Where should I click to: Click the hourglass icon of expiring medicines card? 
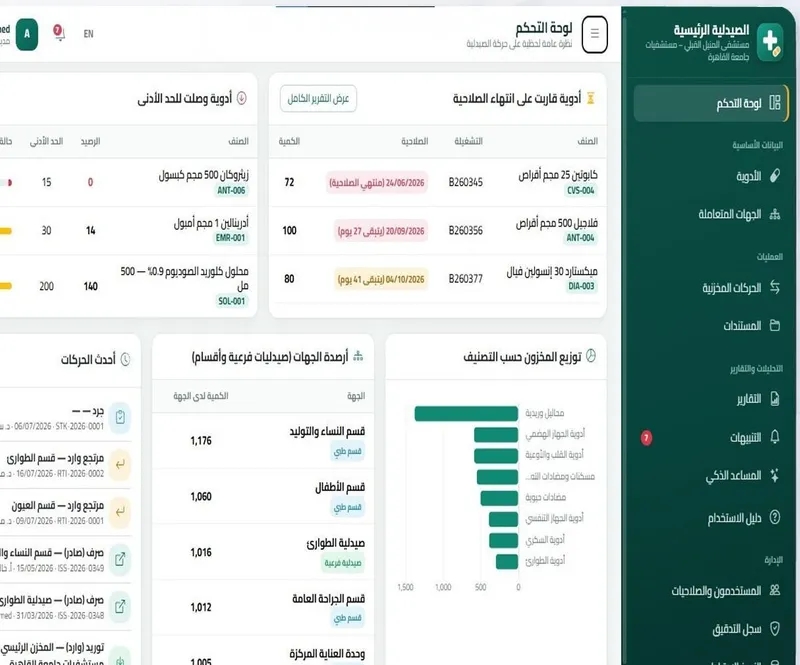pyautogui.click(x=590, y=97)
